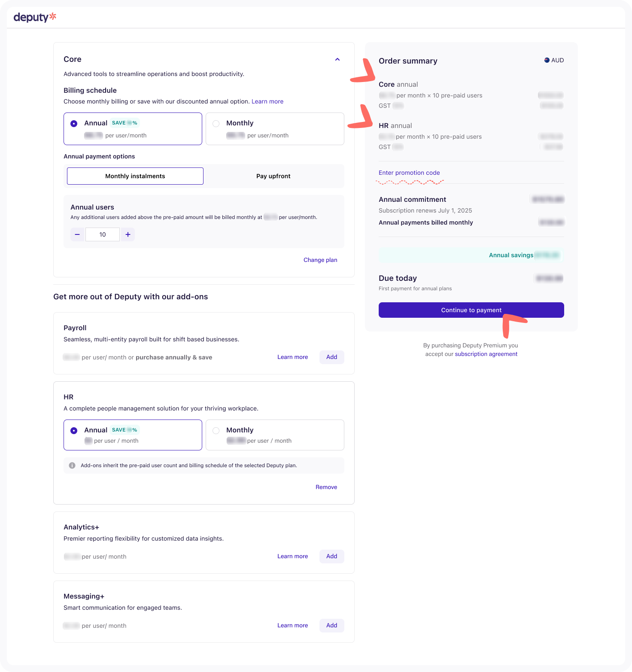Image resolution: width=632 pixels, height=672 pixels.
Task: Decrease annual users with minus button
Action: 77,234
